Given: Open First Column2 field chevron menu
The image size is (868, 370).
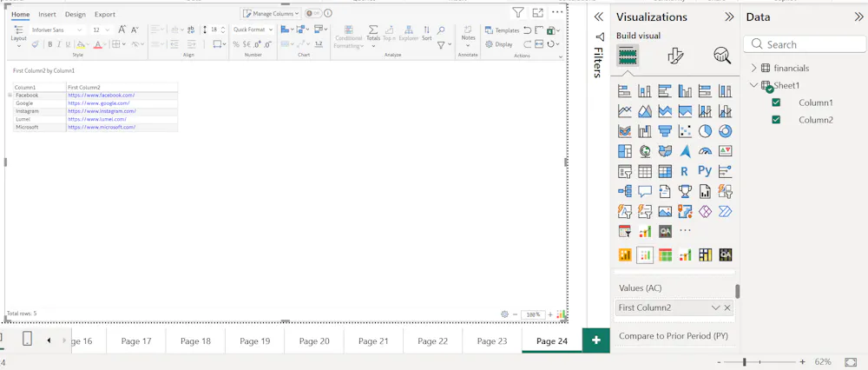Looking at the screenshot, I should [x=716, y=307].
